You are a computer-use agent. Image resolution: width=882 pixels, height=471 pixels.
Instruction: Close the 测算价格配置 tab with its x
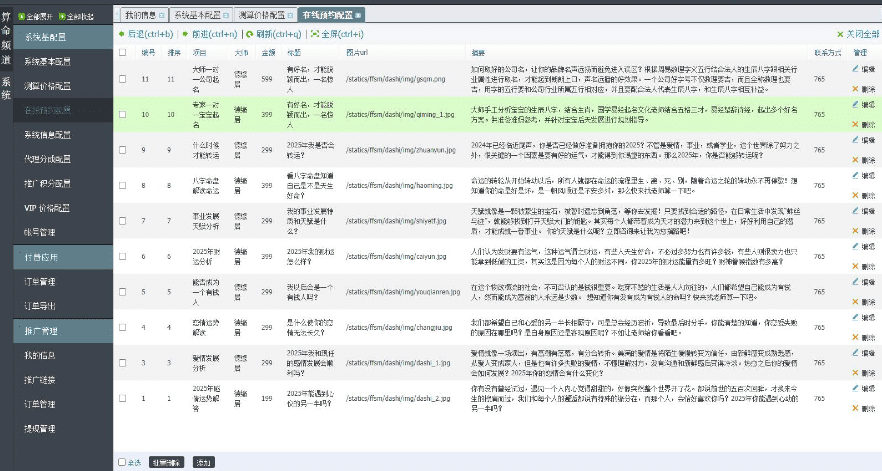click(291, 15)
